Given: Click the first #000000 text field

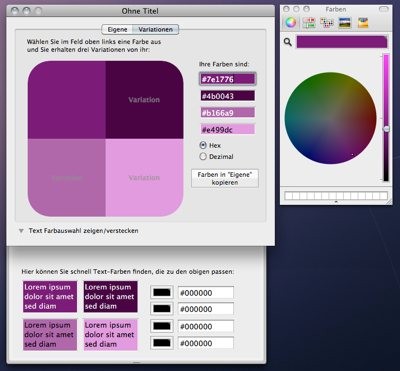Looking at the screenshot, I should tap(206, 293).
